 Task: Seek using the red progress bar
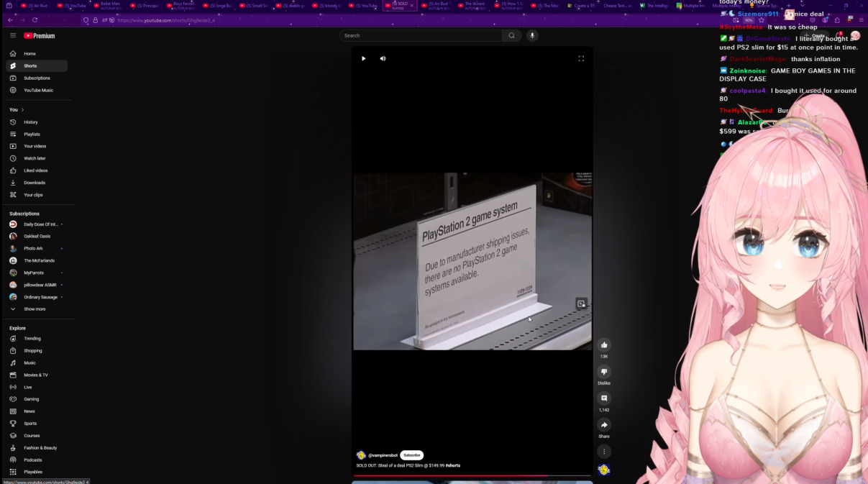pyautogui.click(x=472, y=475)
